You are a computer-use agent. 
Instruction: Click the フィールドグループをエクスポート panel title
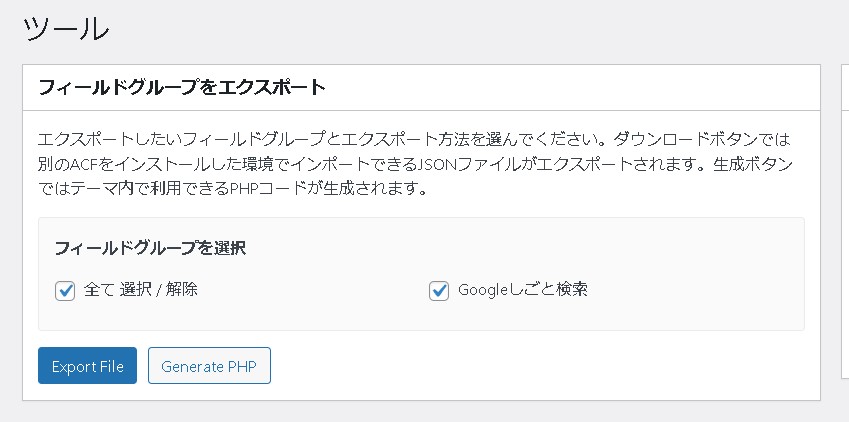pyautogui.click(x=182, y=87)
